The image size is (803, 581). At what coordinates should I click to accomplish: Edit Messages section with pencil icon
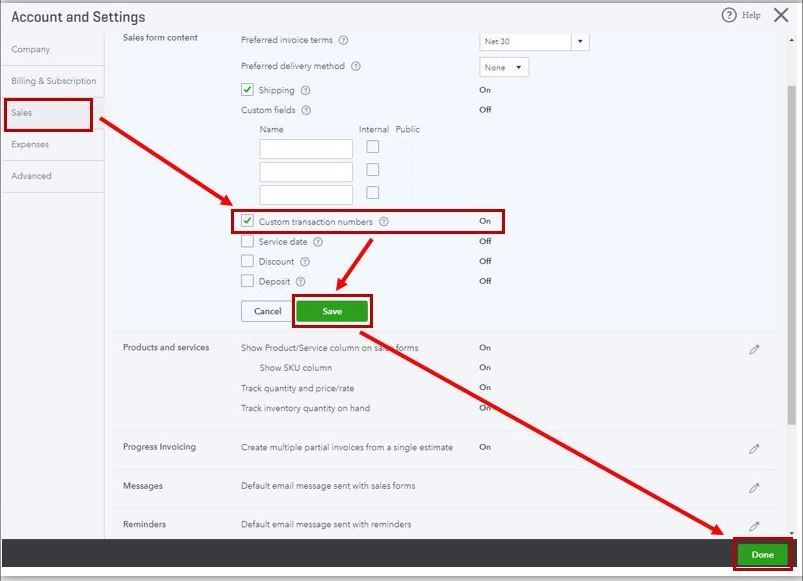coord(754,488)
